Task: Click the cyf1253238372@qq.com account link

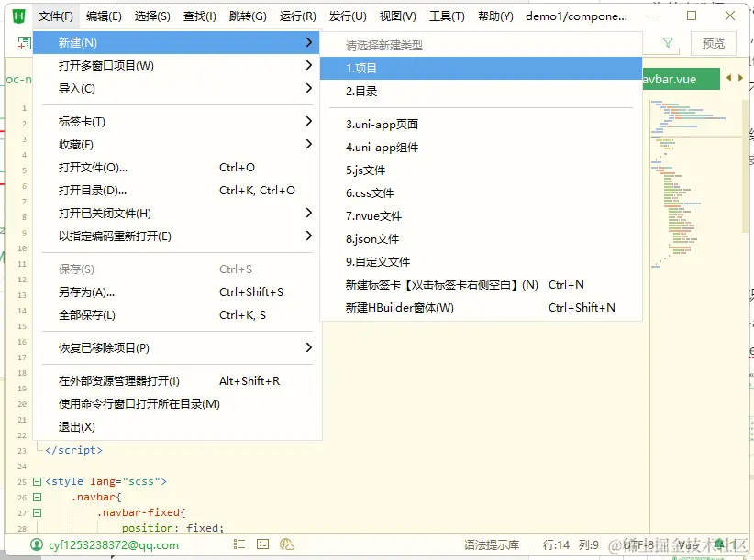Action: 114,545
